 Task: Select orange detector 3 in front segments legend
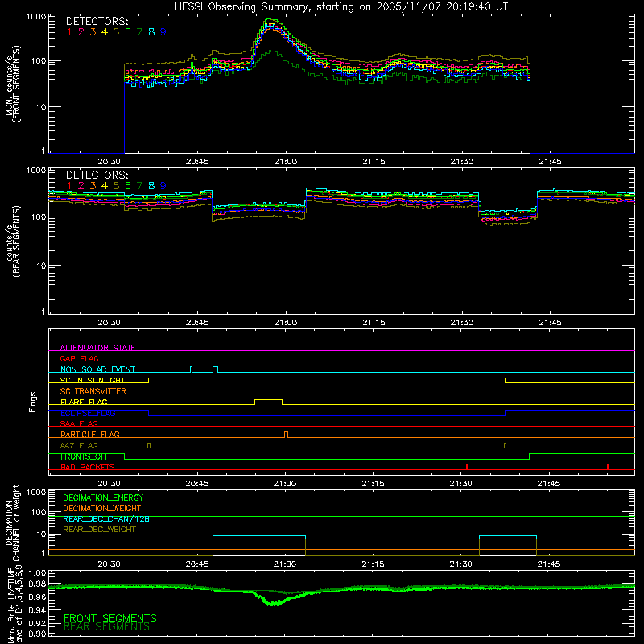point(93,32)
